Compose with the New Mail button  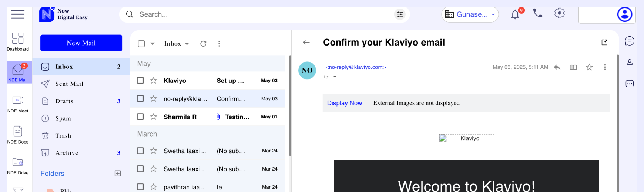(x=81, y=43)
